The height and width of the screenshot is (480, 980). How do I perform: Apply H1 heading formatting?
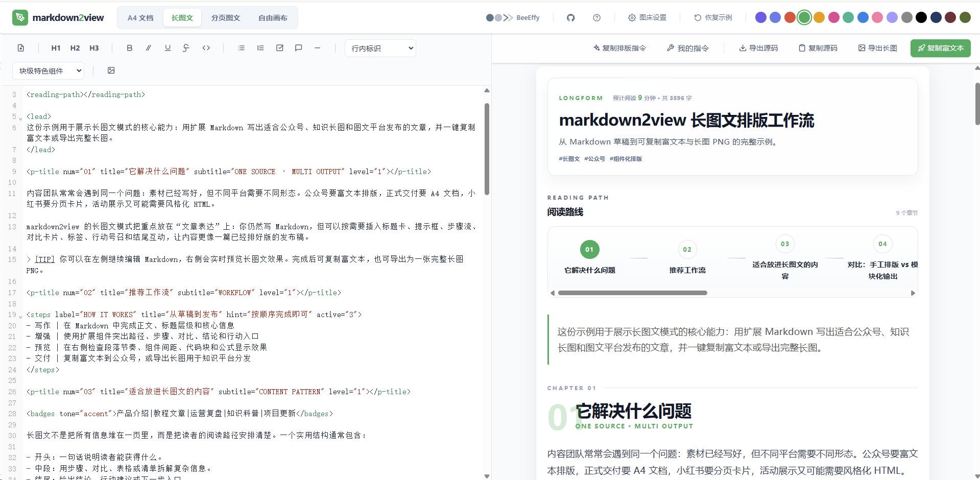(x=56, y=48)
